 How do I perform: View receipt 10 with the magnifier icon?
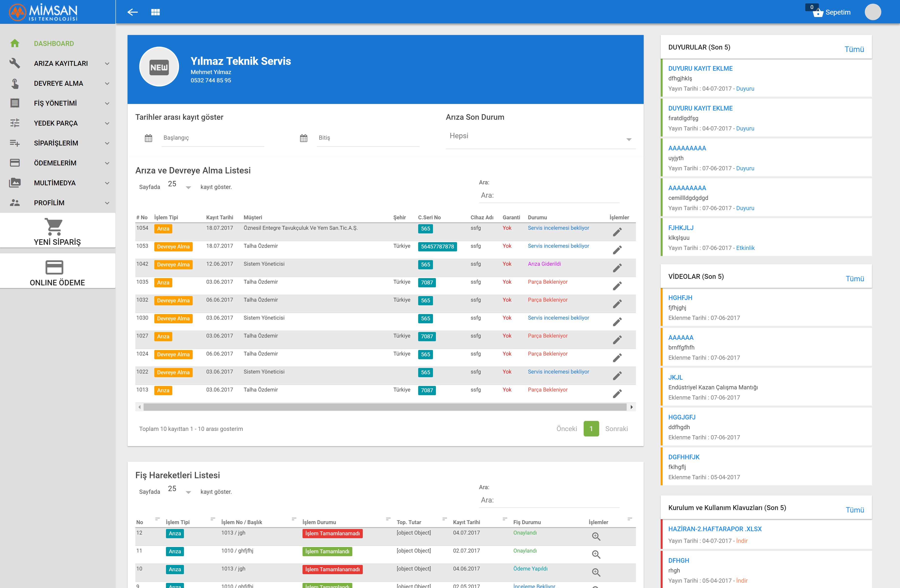(x=596, y=572)
